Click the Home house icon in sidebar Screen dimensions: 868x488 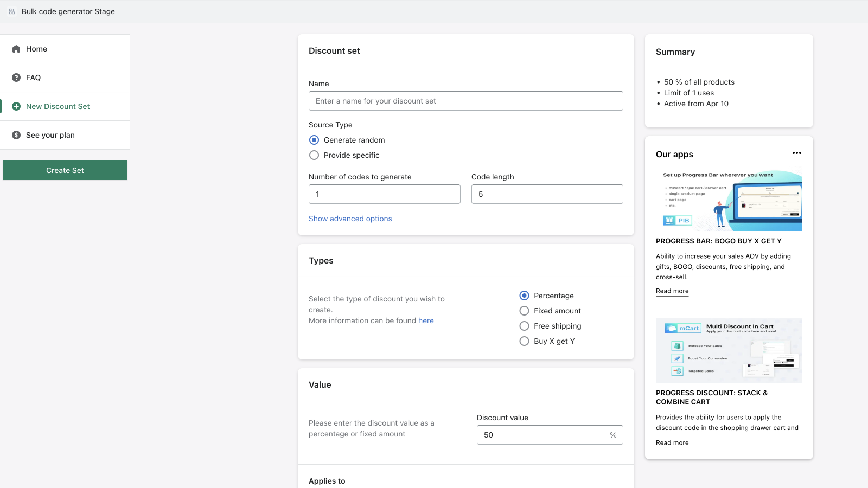[16, 49]
